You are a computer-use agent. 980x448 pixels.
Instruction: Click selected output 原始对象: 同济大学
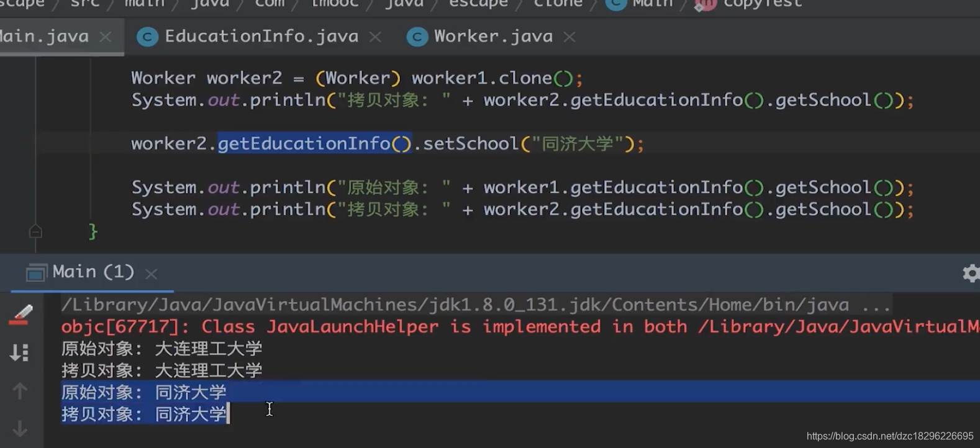click(x=143, y=392)
